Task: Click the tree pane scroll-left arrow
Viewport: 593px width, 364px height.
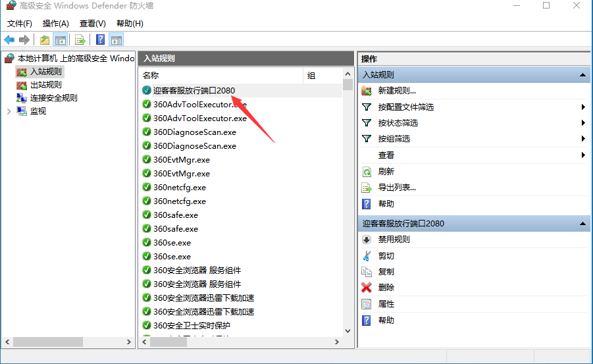Action: coord(7,342)
